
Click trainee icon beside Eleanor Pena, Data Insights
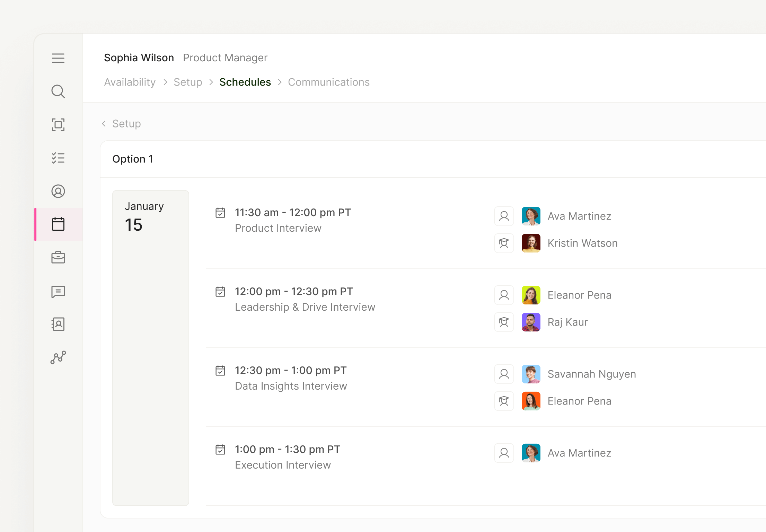[x=504, y=401]
